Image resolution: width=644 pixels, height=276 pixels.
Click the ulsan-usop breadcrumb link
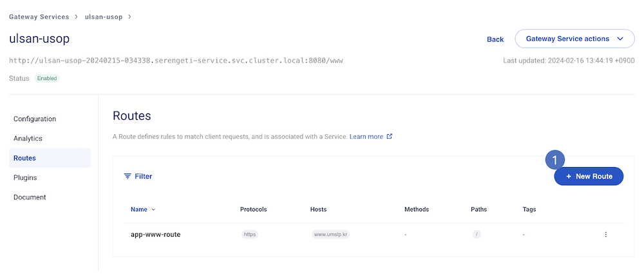pyautogui.click(x=103, y=17)
